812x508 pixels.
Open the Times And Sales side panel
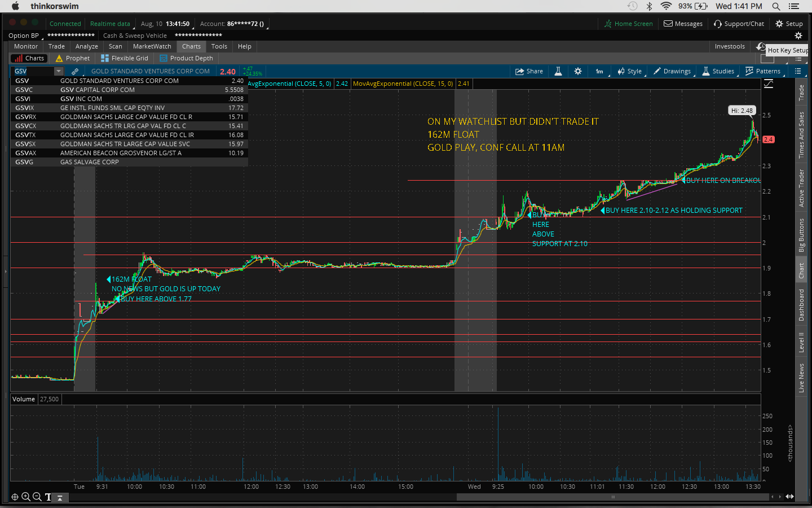(801, 135)
